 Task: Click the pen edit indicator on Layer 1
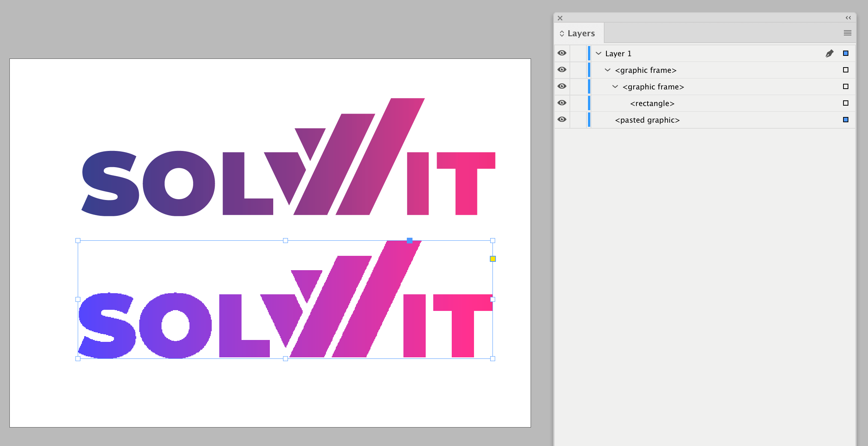[x=830, y=53]
